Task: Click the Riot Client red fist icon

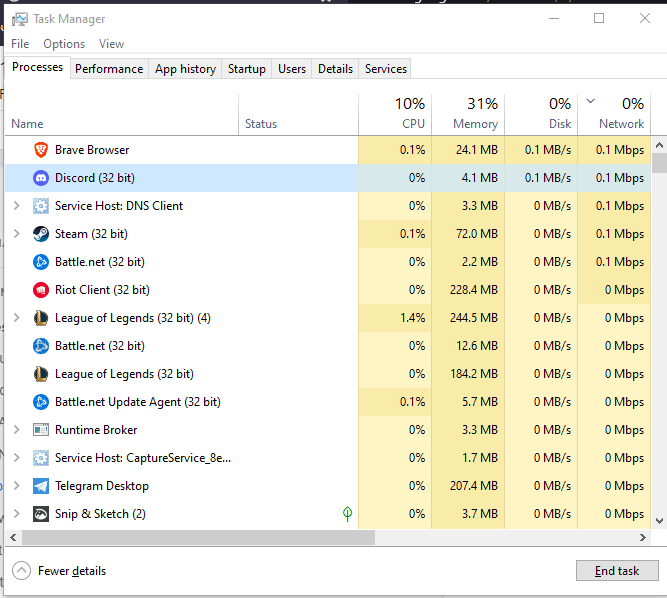Action: tap(41, 290)
